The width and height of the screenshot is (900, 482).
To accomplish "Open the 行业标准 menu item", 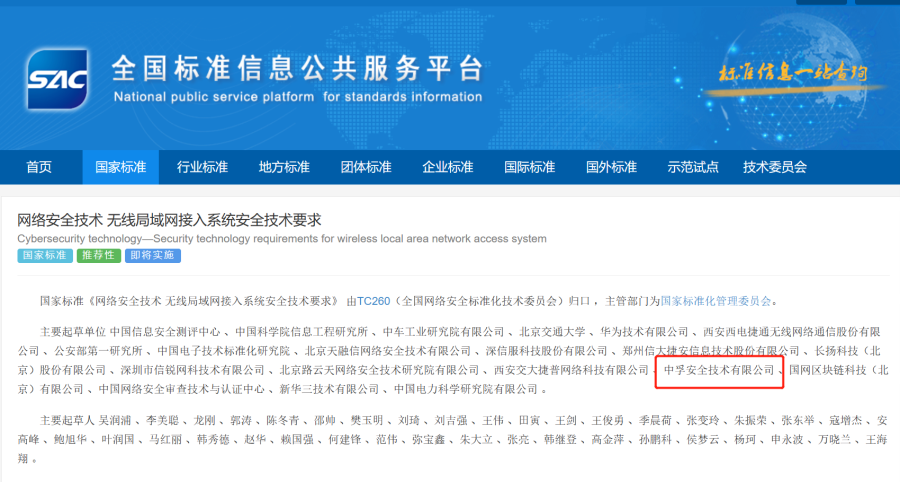I will coord(202,167).
